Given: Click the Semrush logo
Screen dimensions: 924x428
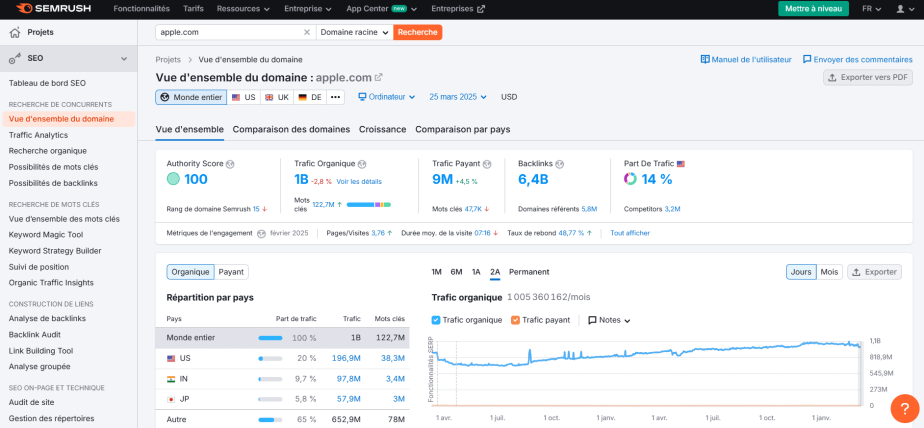Looking at the screenshot, I should tap(53, 9).
